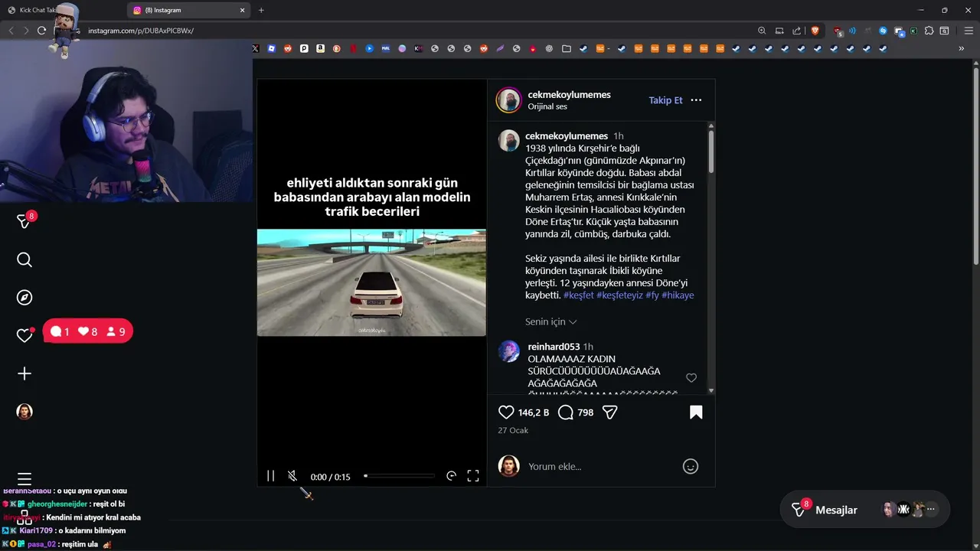Open the three-dot post options menu
This screenshot has width=980, height=551.
696,100
